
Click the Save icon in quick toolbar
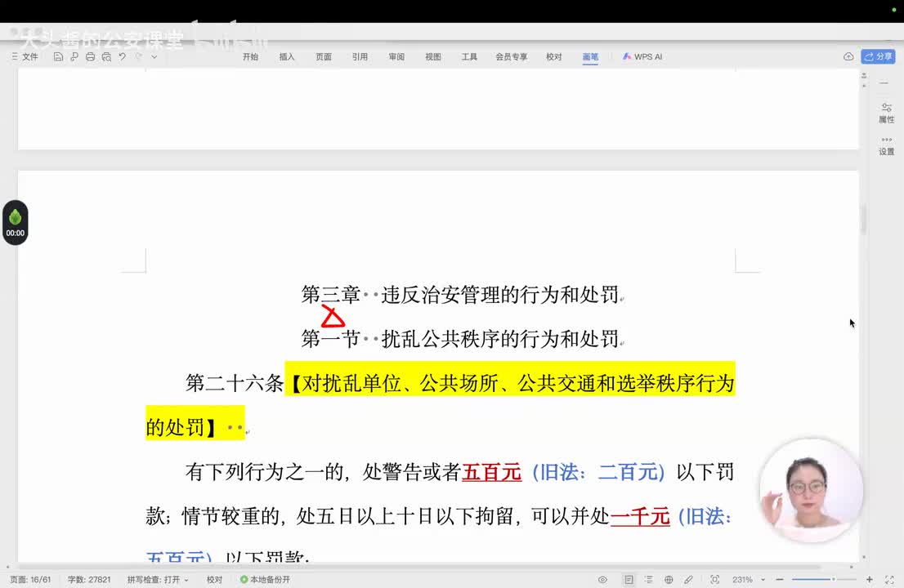pos(58,56)
